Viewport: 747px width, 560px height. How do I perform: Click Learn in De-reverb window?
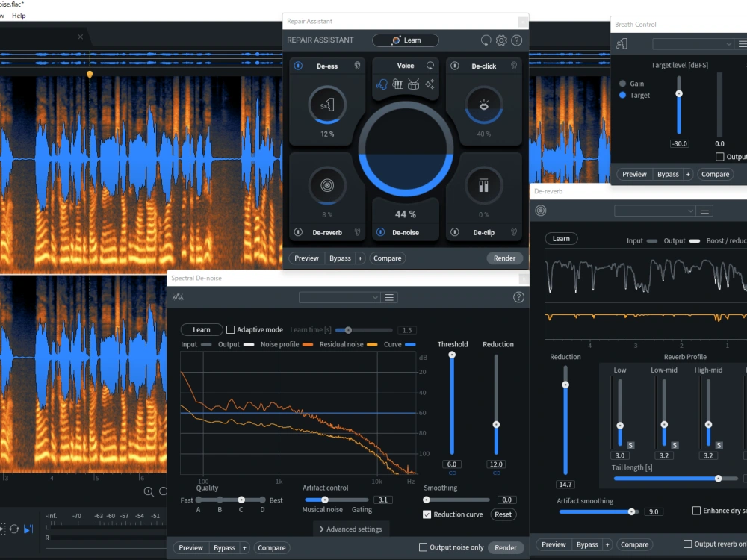point(561,239)
